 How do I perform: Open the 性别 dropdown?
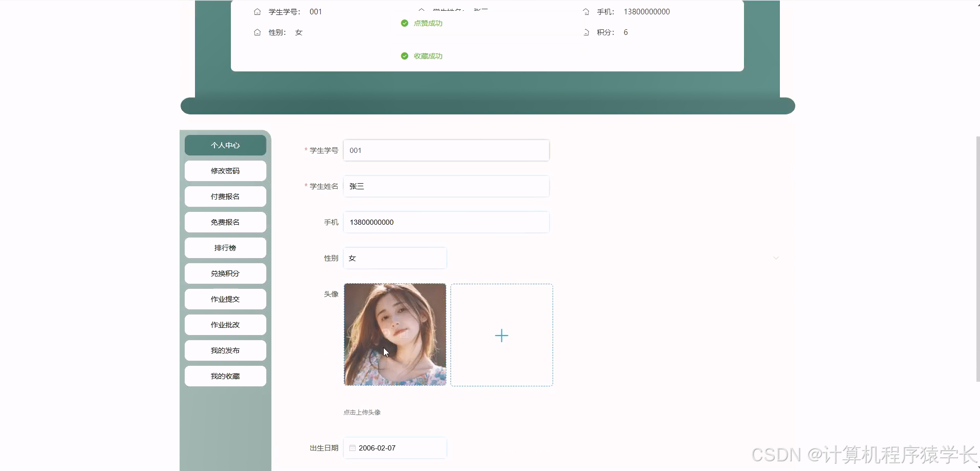(395, 258)
